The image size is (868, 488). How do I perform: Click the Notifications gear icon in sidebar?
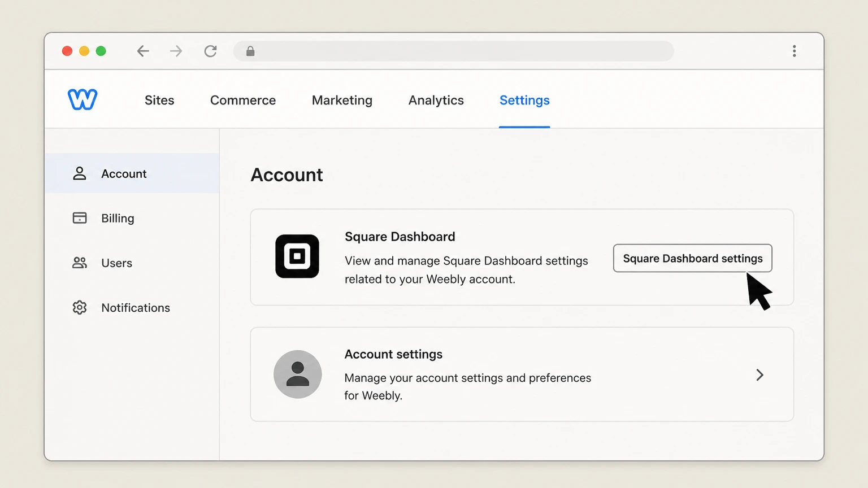point(80,307)
